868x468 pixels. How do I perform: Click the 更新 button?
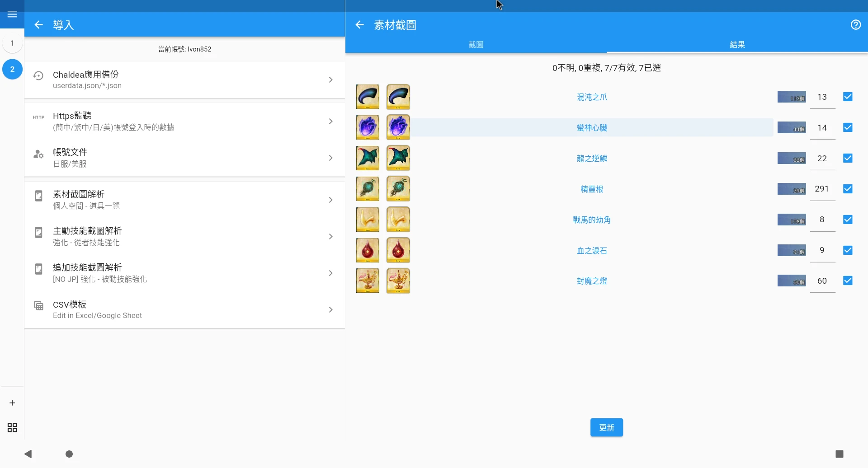tap(606, 427)
